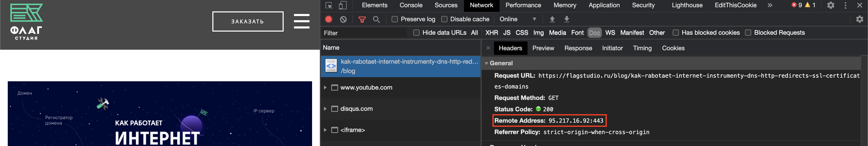
Task: Switch to the Console panel tab
Action: pyautogui.click(x=411, y=5)
